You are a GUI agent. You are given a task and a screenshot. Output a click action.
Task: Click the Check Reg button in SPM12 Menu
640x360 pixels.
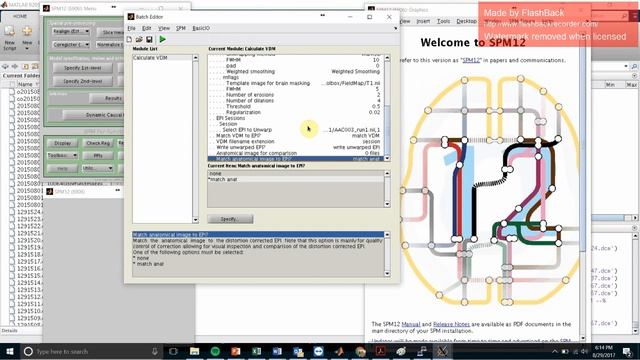98,143
